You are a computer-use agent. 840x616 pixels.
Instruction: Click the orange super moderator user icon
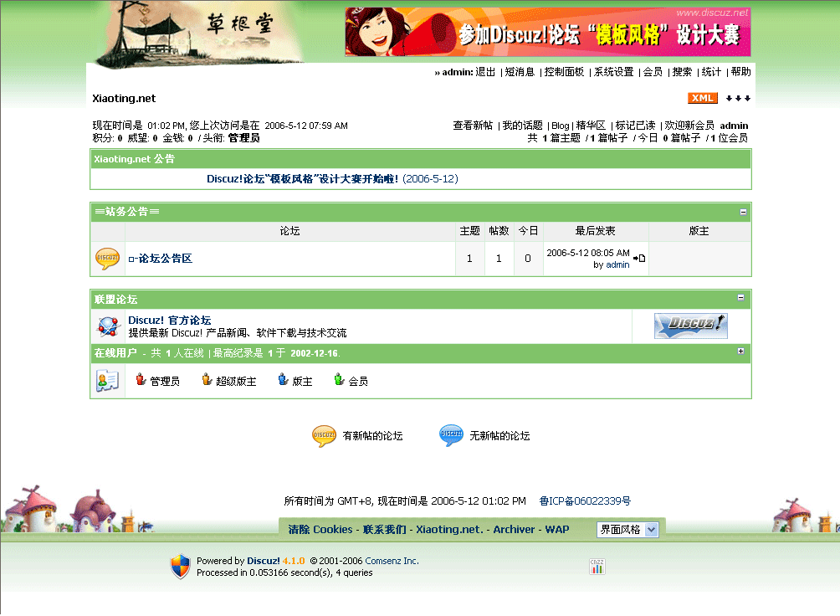click(x=207, y=380)
